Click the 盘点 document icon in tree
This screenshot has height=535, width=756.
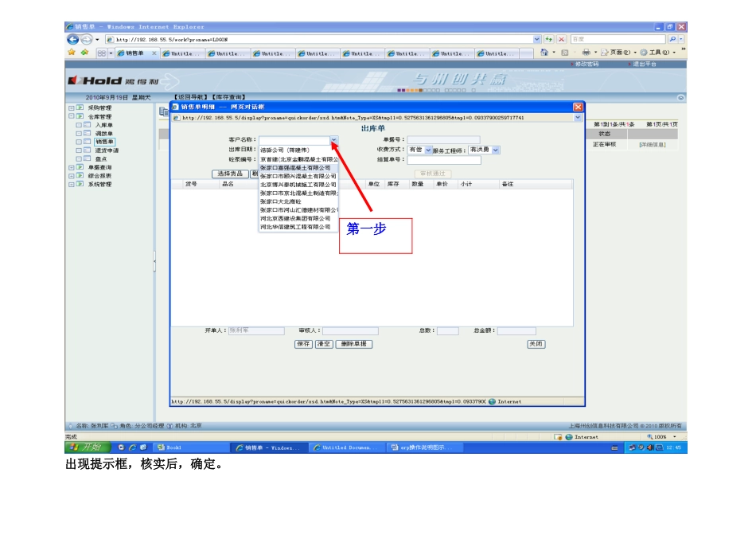point(88,158)
